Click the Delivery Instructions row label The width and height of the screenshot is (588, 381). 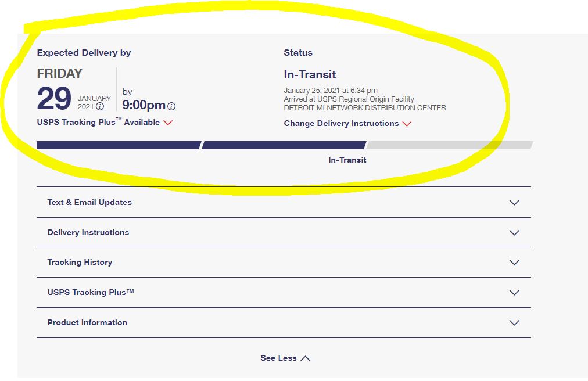(x=88, y=233)
